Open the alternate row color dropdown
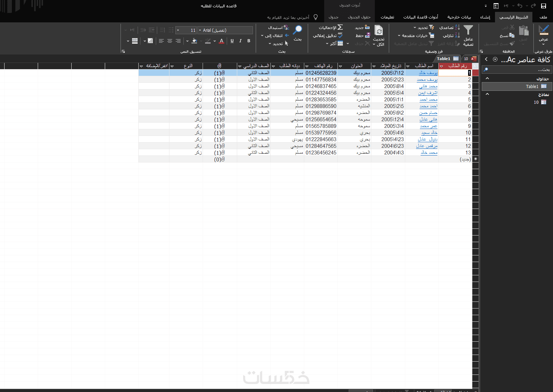 point(128,41)
